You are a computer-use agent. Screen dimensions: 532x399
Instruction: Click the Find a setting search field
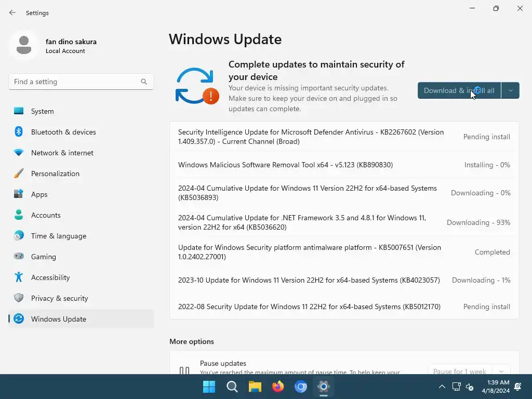point(81,82)
